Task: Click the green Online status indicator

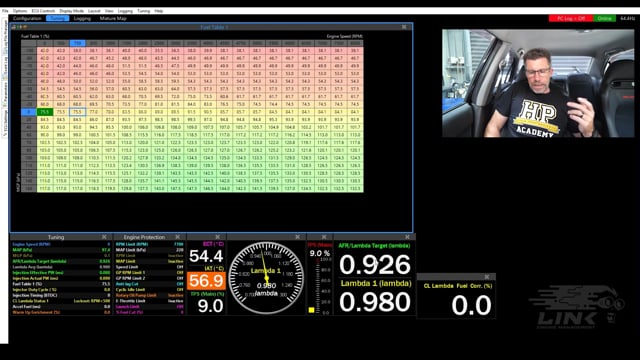Action: [x=604, y=18]
